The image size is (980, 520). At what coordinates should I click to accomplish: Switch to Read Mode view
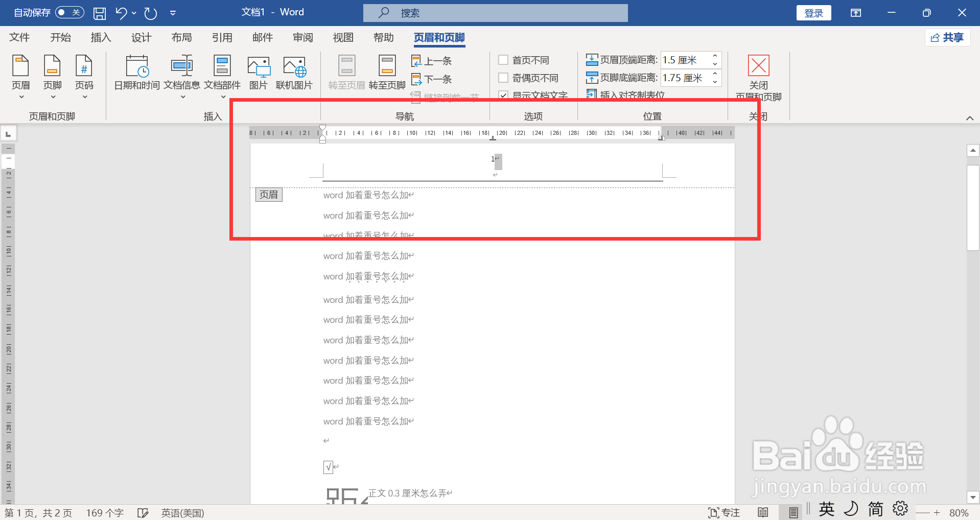763,513
